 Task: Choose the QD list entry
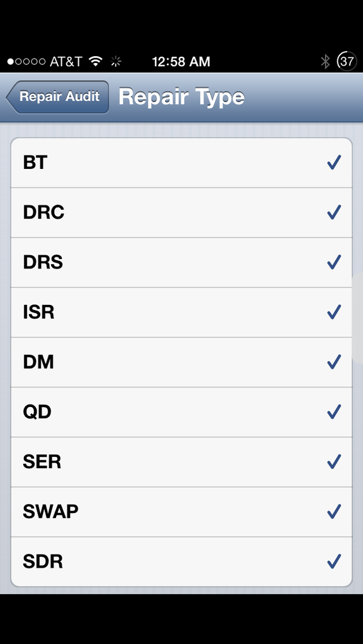[x=181, y=412]
